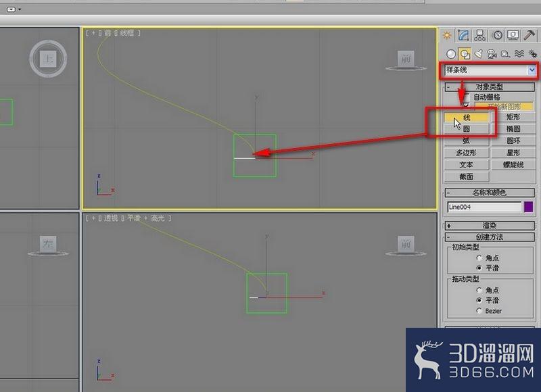Viewport: 541px width, 392px height.
Task: Select 平滑 under 初始类型
Action: [479, 268]
